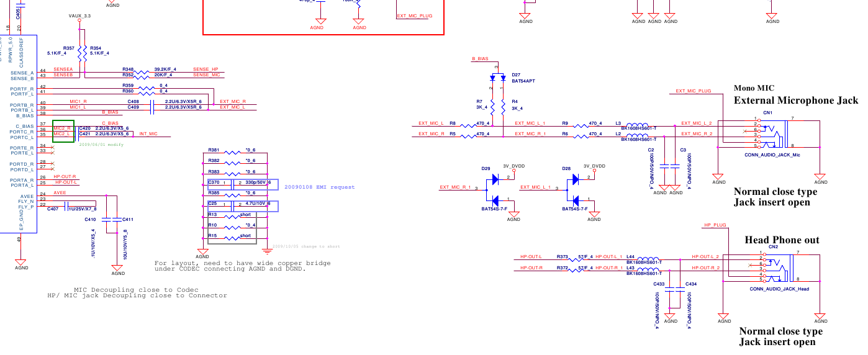Select the "Head Phone out" title text
Viewport: 868px width, 355px height.
[782, 240]
